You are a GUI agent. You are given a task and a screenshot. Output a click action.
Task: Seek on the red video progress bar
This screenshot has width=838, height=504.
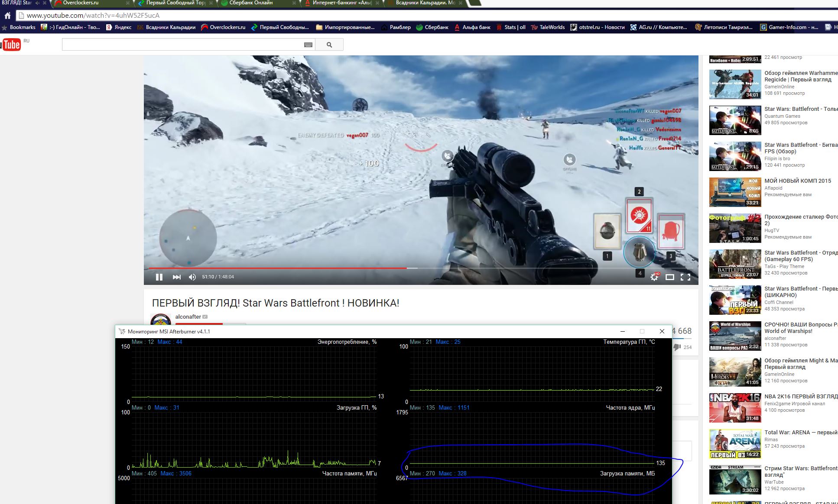click(x=277, y=268)
